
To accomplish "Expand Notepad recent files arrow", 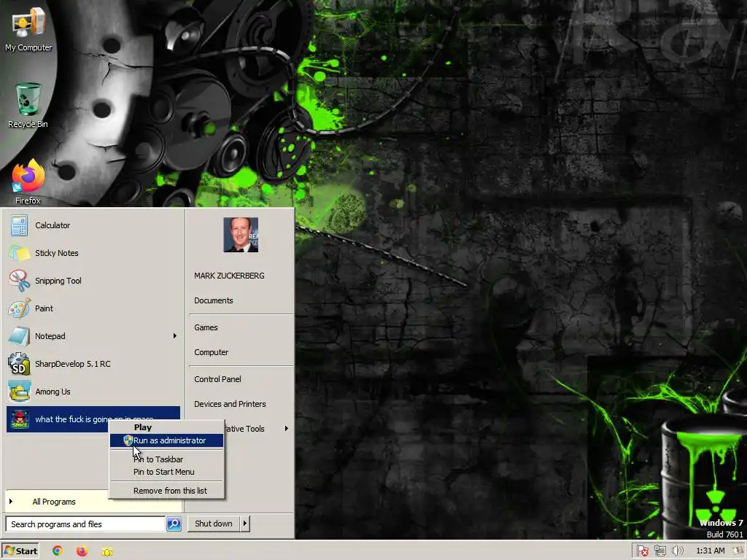I will 175,335.
